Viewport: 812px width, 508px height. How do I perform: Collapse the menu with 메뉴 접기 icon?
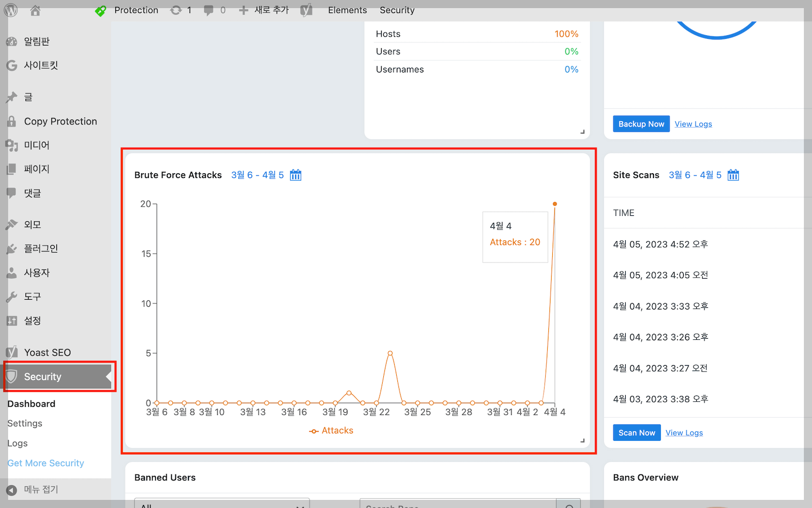[x=11, y=490]
